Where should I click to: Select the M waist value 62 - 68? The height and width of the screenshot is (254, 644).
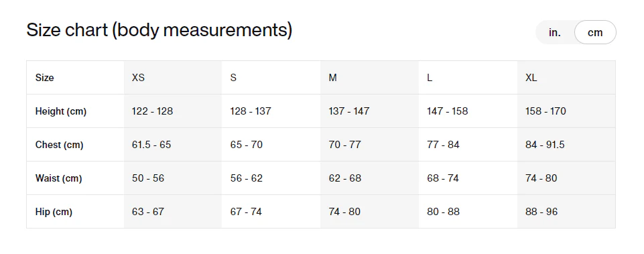pyautogui.click(x=345, y=178)
